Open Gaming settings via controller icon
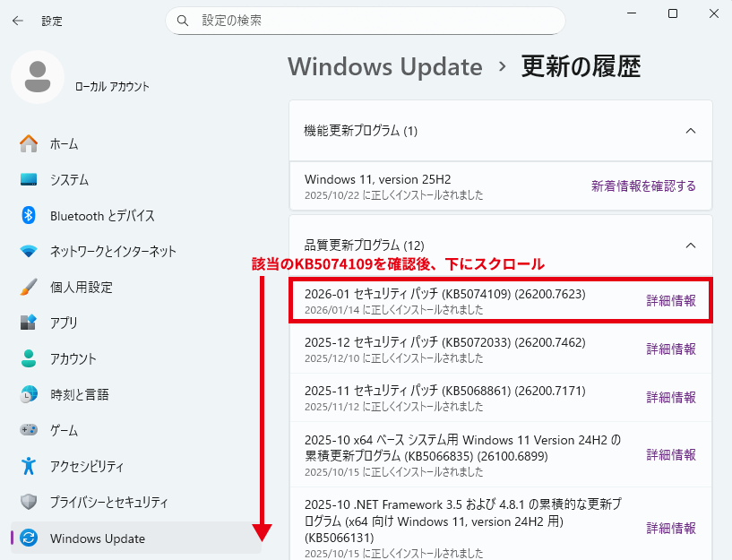This screenshot has height=560, width=732. (29, 430)
